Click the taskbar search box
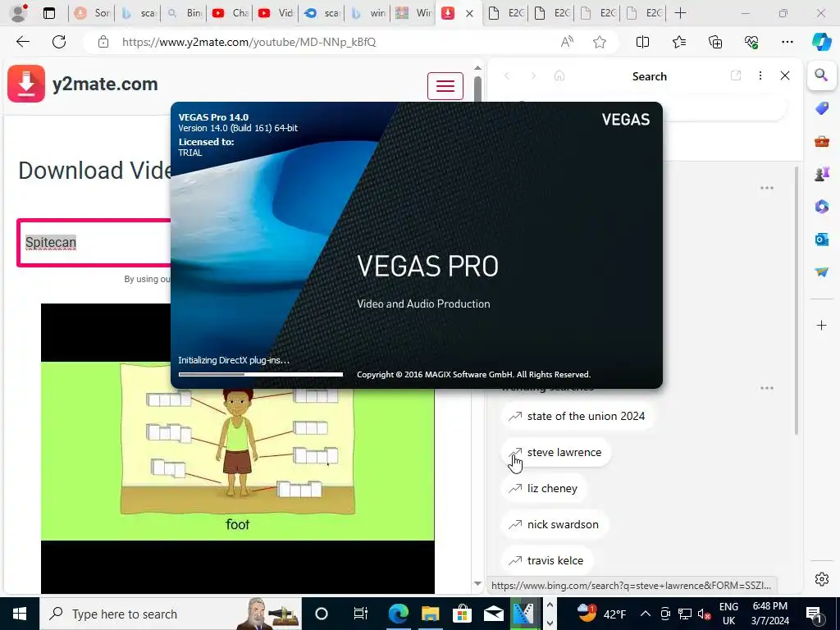Image resolution: width=840 pixels, height=630 pixels. coord(171,614)
